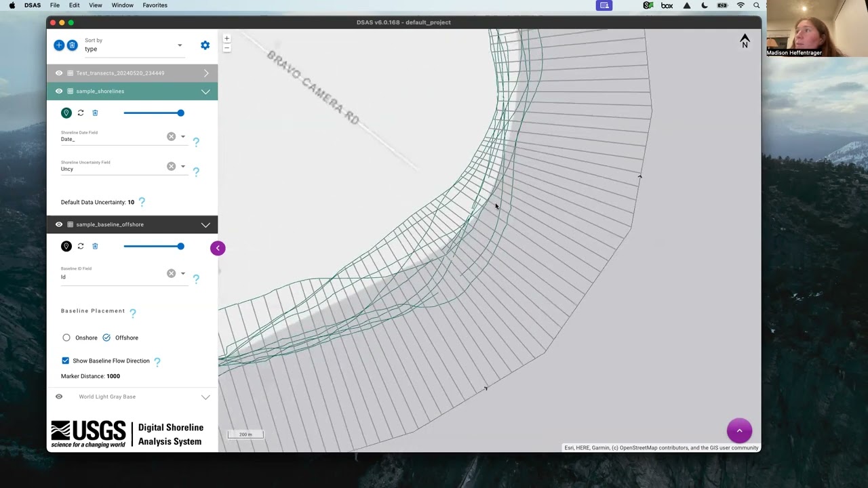
Task: Open the Favorites menu
Action: (155, 5)
